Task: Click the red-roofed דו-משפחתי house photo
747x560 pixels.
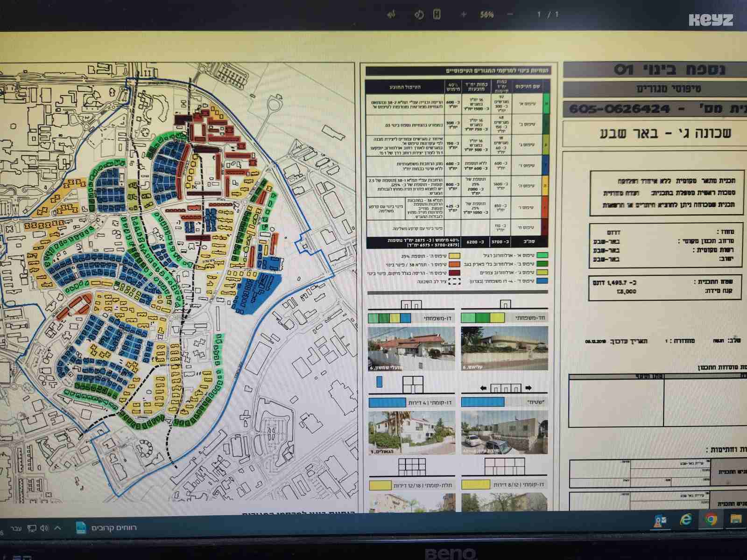Action: (411, 348)
